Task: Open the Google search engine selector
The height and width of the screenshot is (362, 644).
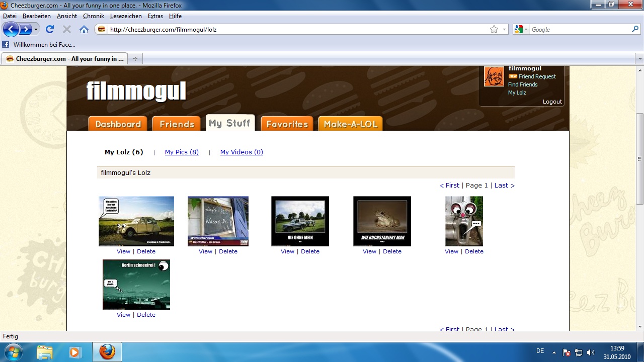Action: coord(521,29)
